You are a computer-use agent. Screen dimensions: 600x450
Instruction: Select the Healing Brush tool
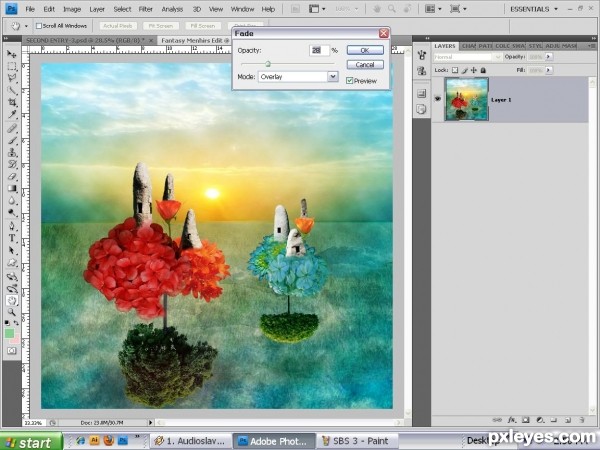pos(12,128)
